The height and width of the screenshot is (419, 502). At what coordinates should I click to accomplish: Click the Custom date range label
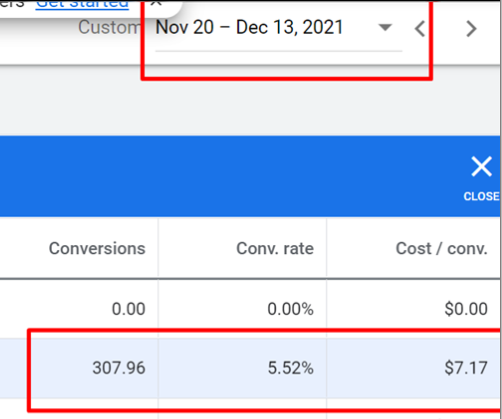tap(109, 27)
